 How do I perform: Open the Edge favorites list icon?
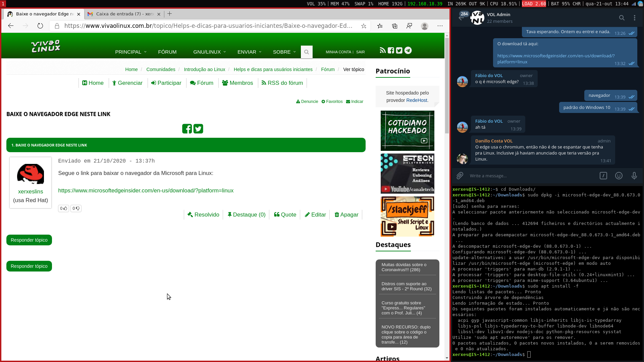pos(380,26)
